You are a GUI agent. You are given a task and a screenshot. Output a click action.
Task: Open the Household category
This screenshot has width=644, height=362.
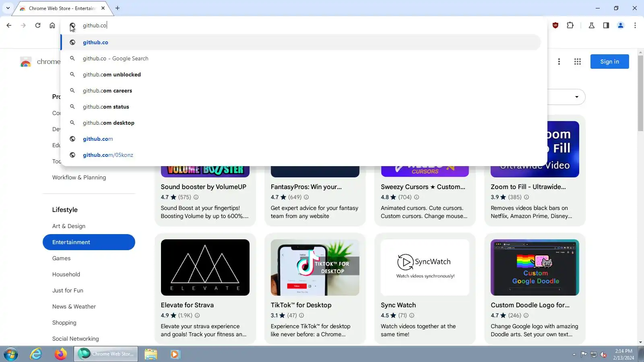pyautogui.click(x=66, y=274)
